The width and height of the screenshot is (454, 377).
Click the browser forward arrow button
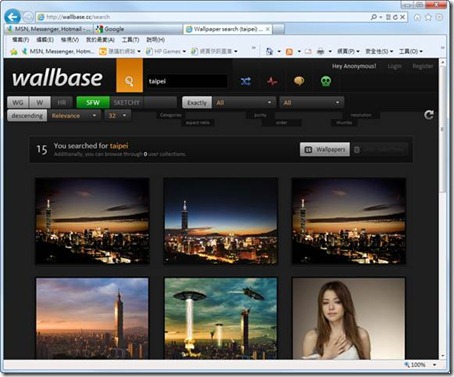pyautogui.click(x=28, y=17)
